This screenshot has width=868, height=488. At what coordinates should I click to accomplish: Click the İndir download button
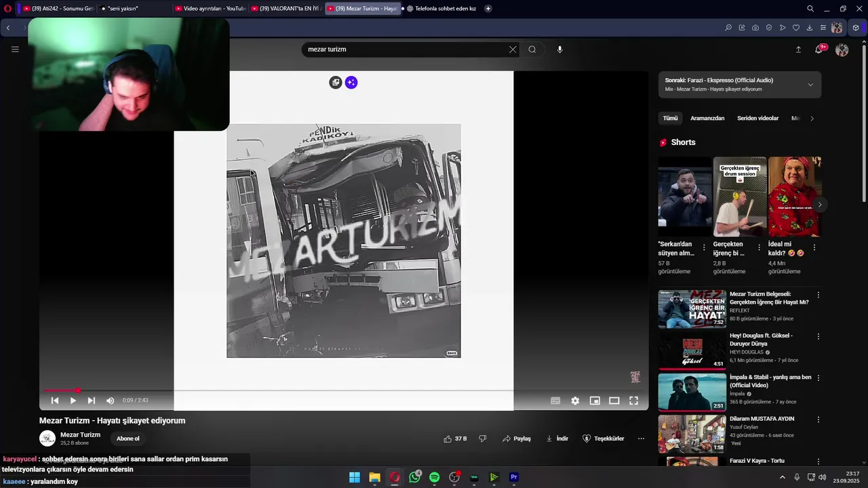pyautogui.click(x=557, y=439)
